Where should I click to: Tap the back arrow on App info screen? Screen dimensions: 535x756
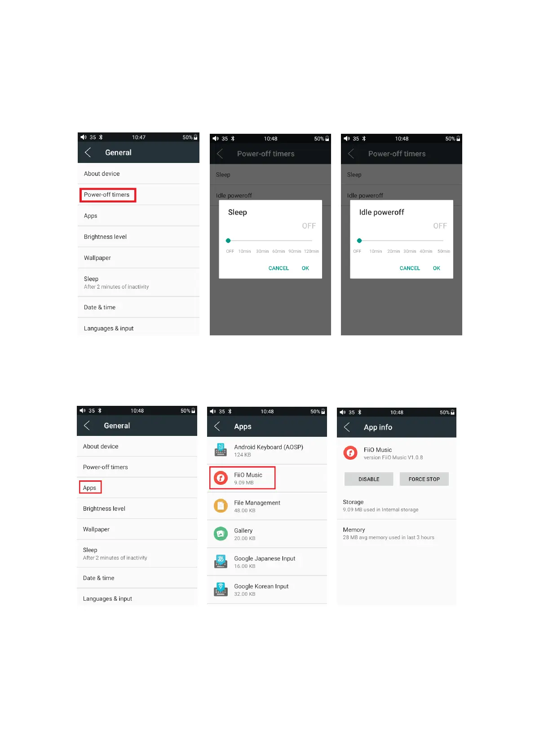coord(347,427)
